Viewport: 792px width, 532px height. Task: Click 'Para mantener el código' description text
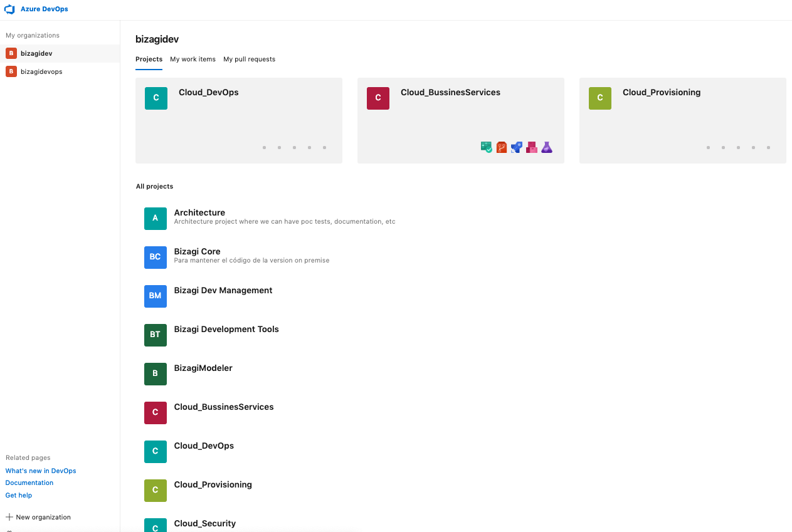pyautogui.click(x=251, y=261)
